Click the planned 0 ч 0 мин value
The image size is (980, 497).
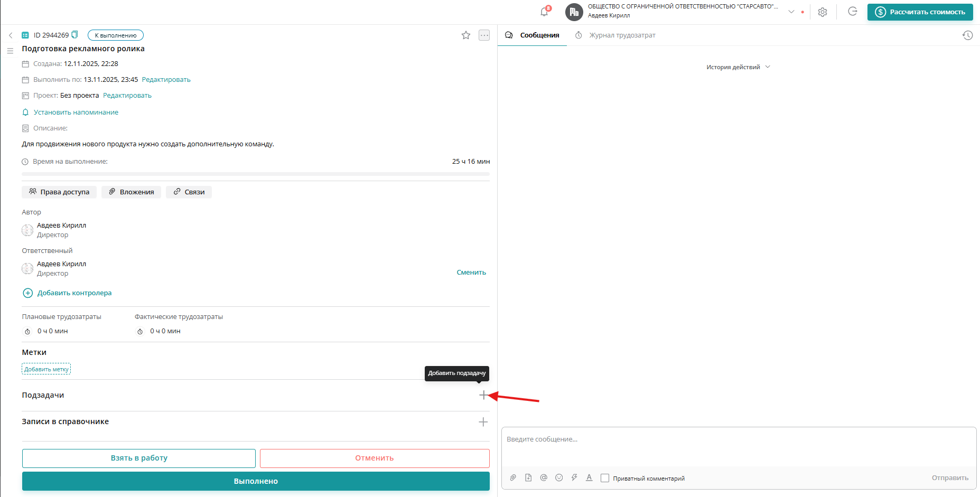[53, 331]
